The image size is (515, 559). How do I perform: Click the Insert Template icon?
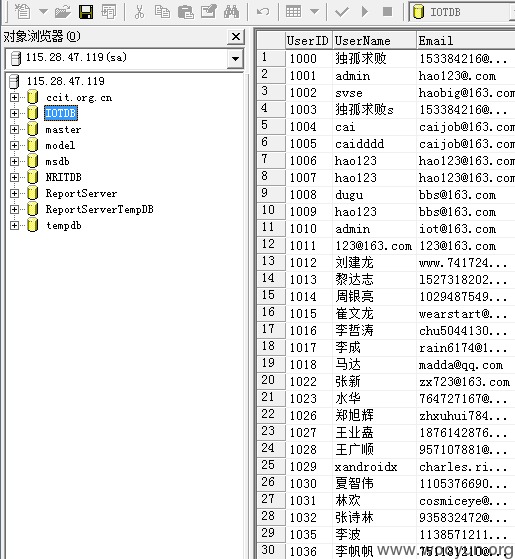click(x=108, y=12)
